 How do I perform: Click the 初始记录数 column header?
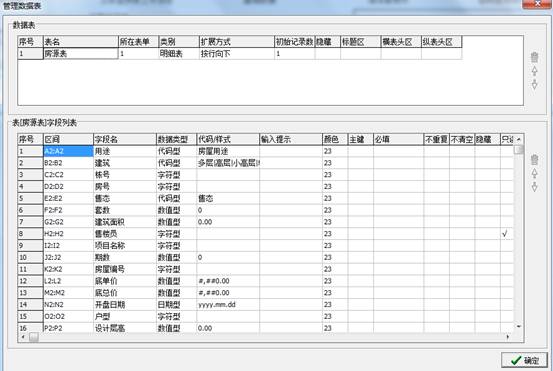click(294, 42)
